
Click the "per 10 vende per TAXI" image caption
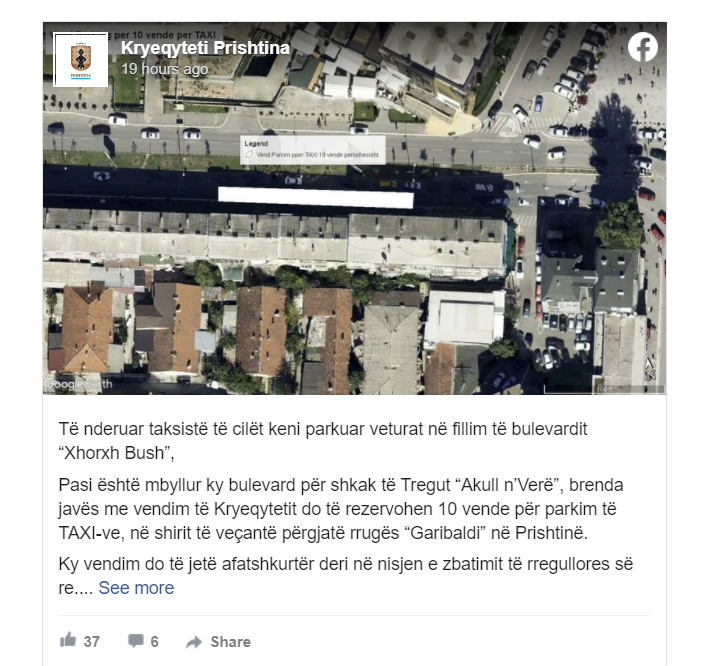tap(165, 34)
